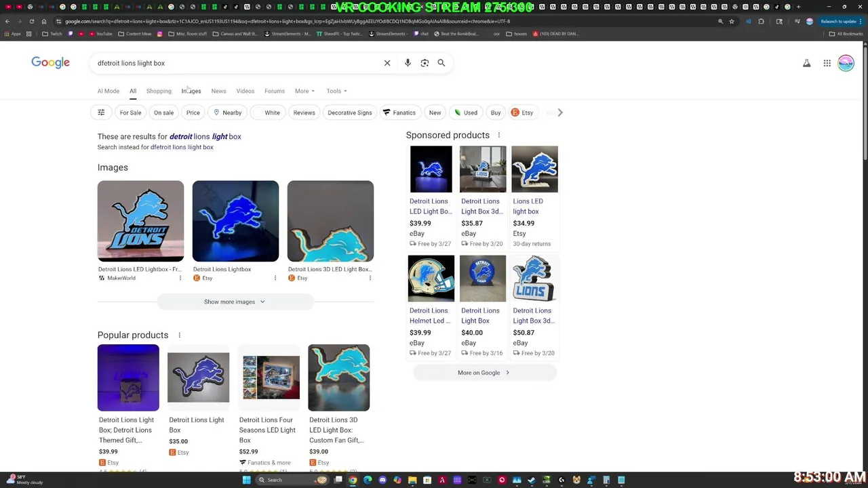Open options for MakerWorld image result
The height and width of the screenshot is (488, 868).
click(x=180, y=278)
